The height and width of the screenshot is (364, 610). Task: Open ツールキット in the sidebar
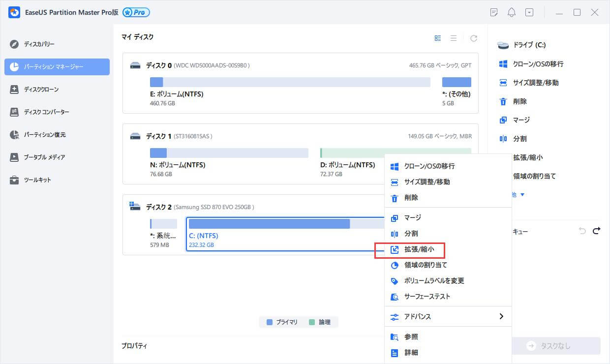(x=37, y=180)
